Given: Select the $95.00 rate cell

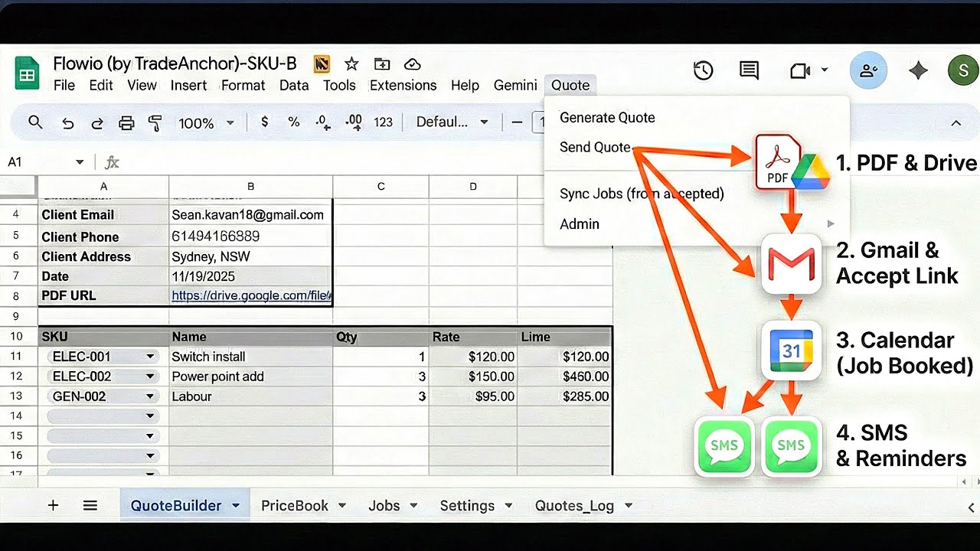Looking at the screenshot, I should click(x=472, y=396).
